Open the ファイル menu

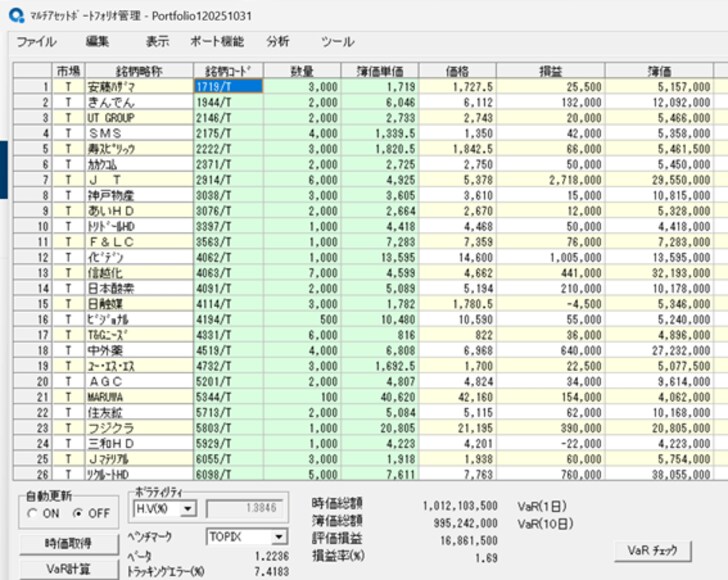pos(36,42)
